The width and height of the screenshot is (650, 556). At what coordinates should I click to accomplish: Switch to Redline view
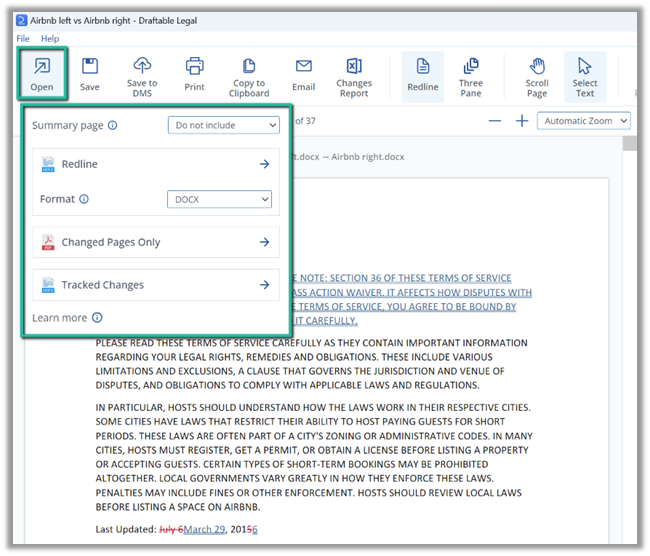pyautogui.click(x=423, y=77)
